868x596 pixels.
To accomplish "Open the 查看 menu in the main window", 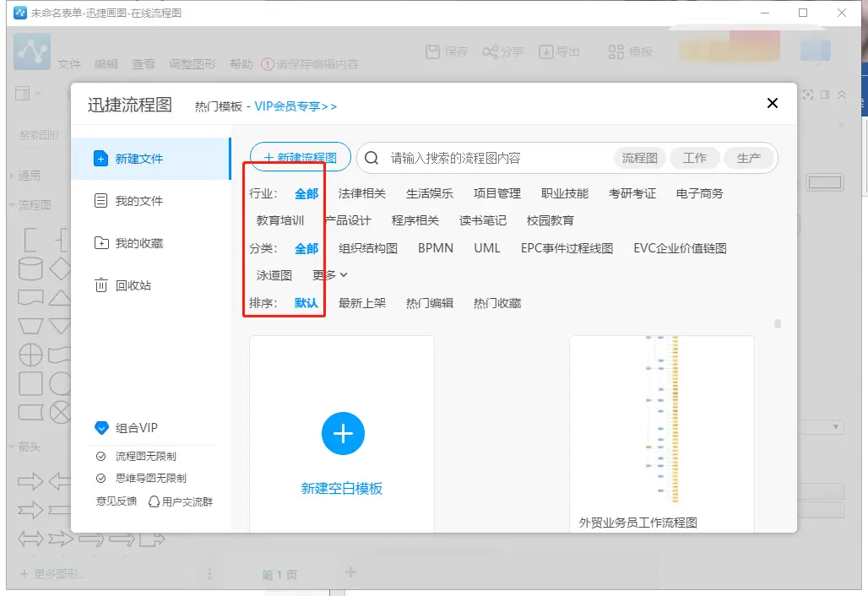I will coord(144,64).
